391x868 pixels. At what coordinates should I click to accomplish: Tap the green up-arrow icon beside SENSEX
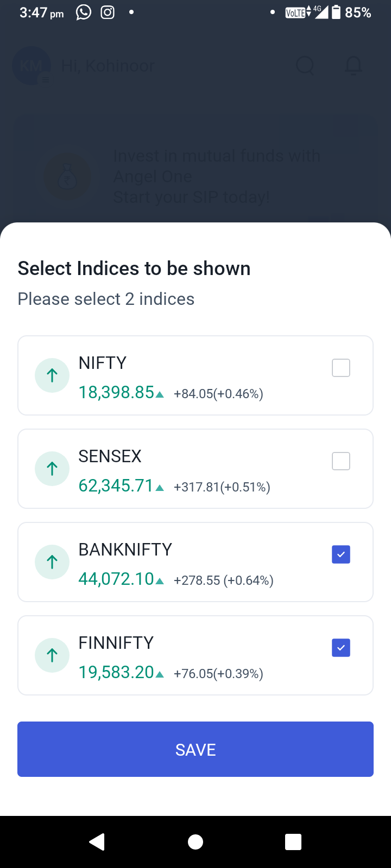[52, 469]
